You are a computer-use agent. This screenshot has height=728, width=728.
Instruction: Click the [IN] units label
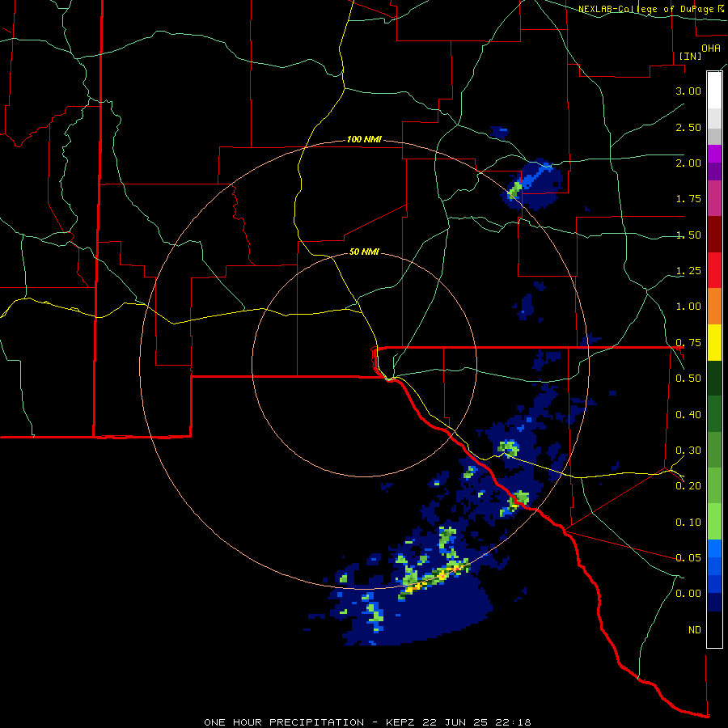click(689, 56)
